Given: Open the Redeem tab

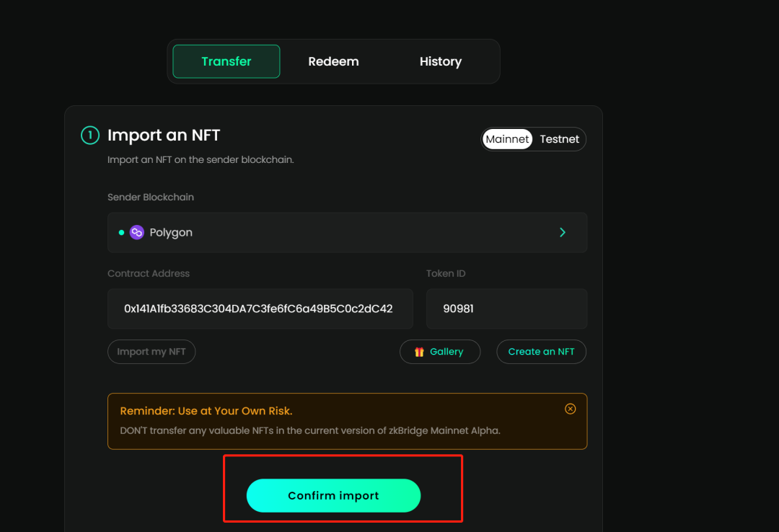Looking at the screenshot, I should 333,61.
